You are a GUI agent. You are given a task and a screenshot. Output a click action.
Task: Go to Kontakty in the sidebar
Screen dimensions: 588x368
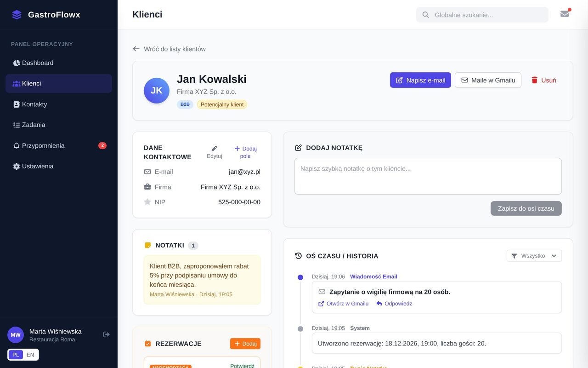59,104
